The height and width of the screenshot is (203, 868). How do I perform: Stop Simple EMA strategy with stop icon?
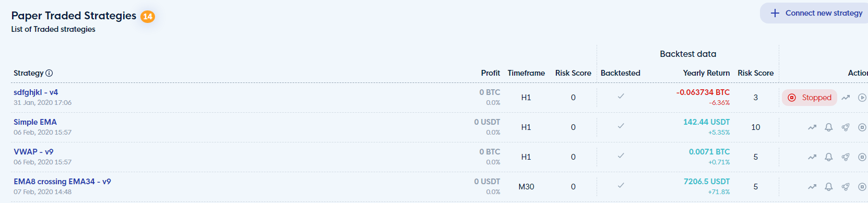862,127
